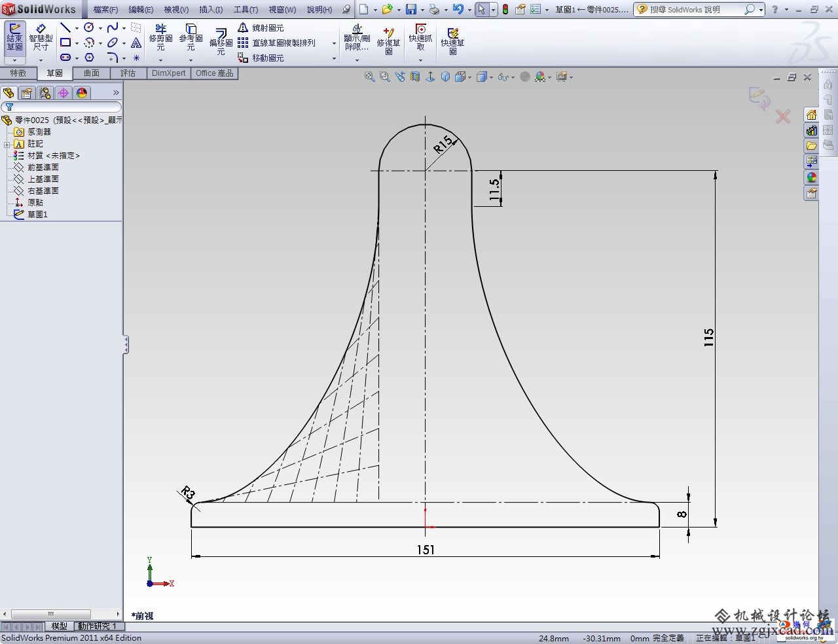Screen dimensions: 838x644
Task: Select the Point (asterisk) sketch tool
Action: (136, 58)
